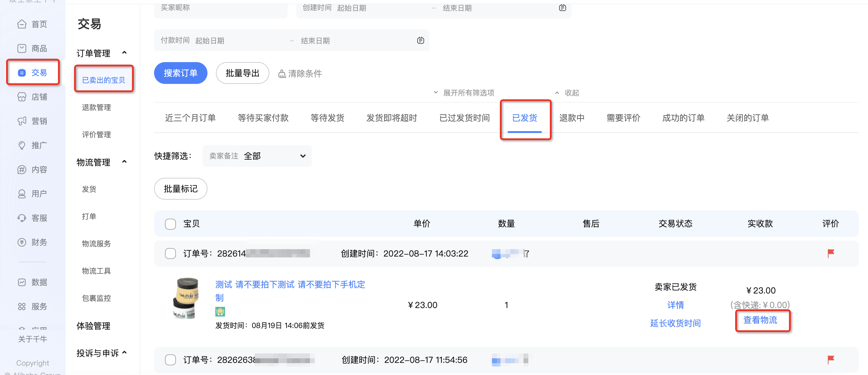The width and height of the screenshot is (868, 375).
Task: Check the first order's row checkbox
Action: 170,253
